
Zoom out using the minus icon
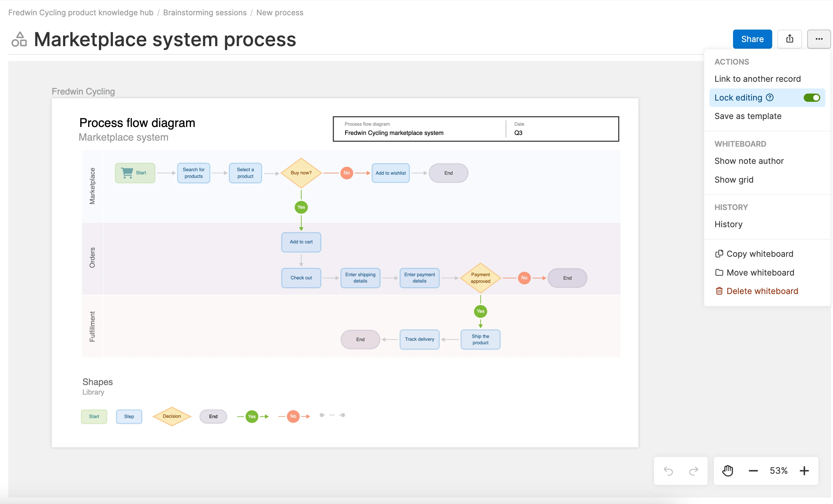tap(752, 471)
